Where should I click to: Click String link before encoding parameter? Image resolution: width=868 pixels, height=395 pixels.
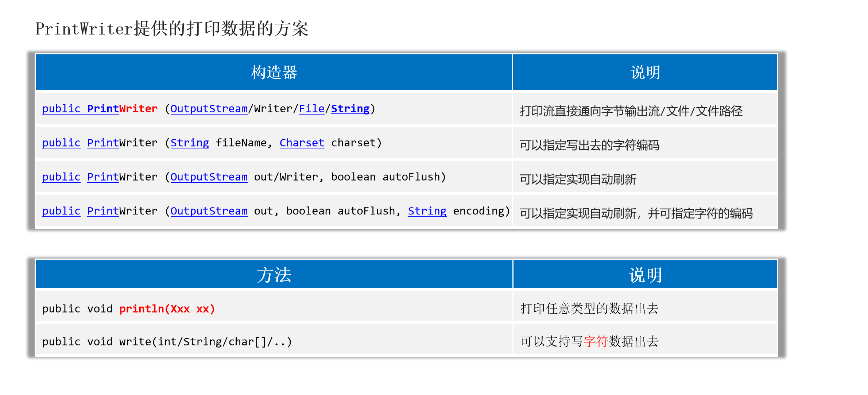pos(427,211)
